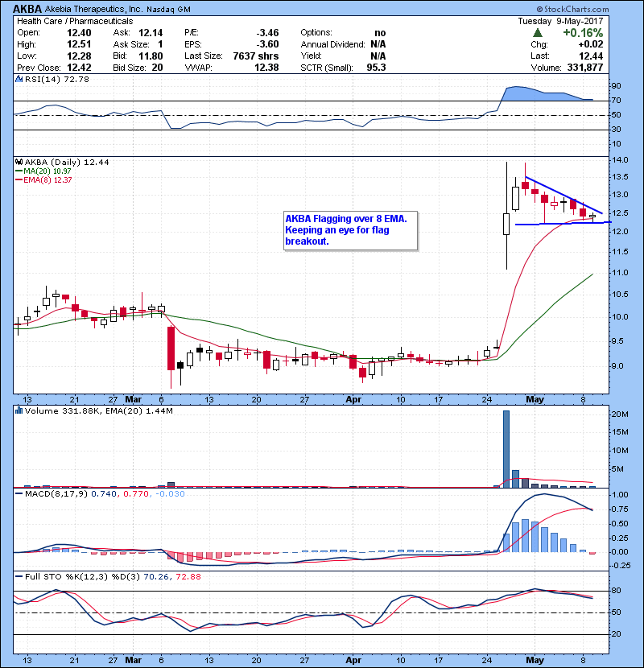The height and width of the screenshot is (668, 644).
Task: Click the tallest 20M volume spike bar
Action: [x=506, y=448]
